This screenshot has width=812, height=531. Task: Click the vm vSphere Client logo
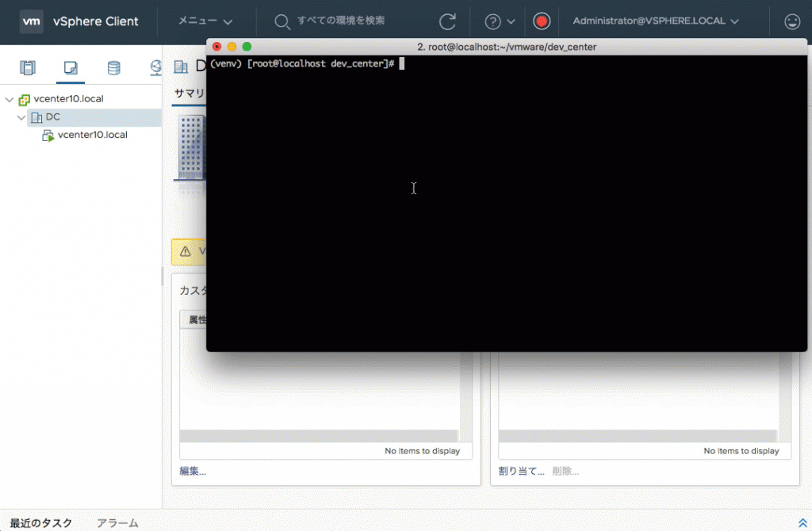(33, 21)
